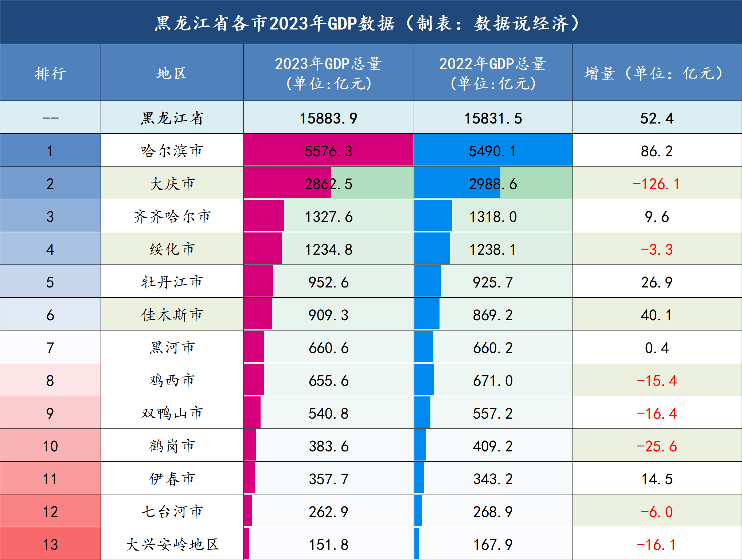742x560 pixels.
Task: Click the value 909.3
Action: coord(328,315)
